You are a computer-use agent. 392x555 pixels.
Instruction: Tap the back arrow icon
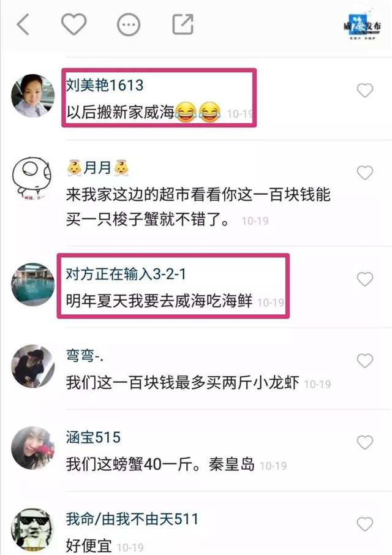click(x=23, y=25)
